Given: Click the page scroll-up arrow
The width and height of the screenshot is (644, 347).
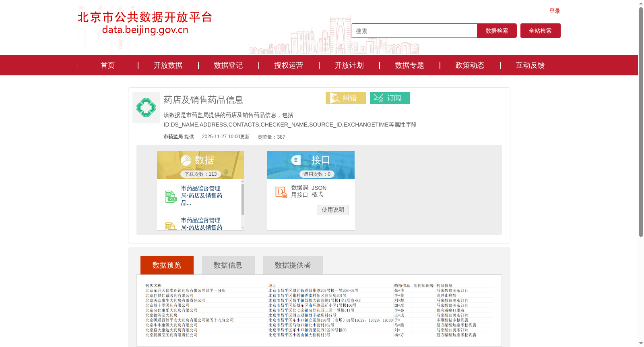Looking at the screenshot, I should (641, 3).
